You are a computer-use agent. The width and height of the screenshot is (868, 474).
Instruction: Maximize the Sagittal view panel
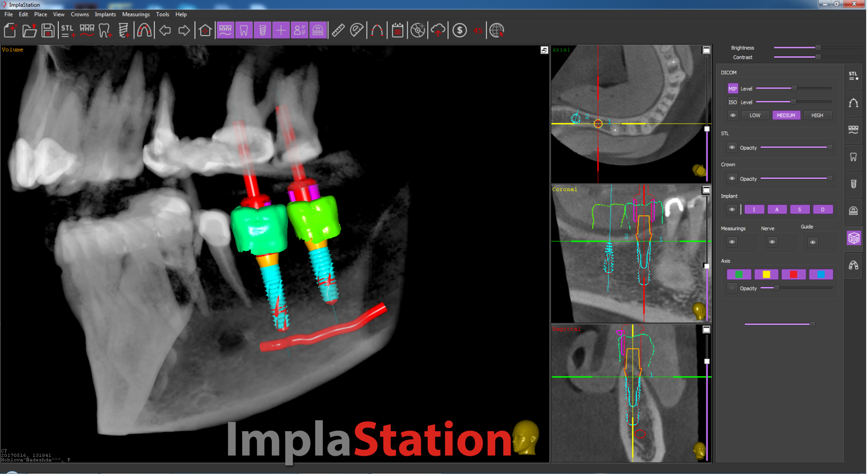tap(706, 329)
